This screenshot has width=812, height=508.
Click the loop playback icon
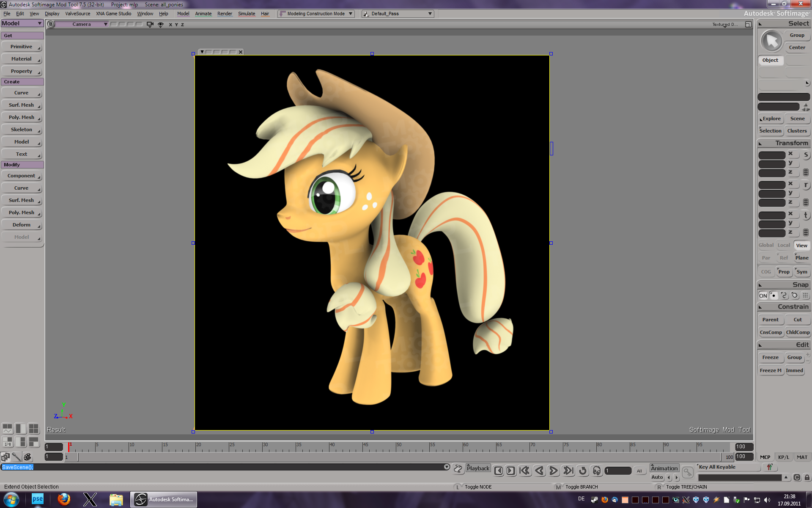583,471
